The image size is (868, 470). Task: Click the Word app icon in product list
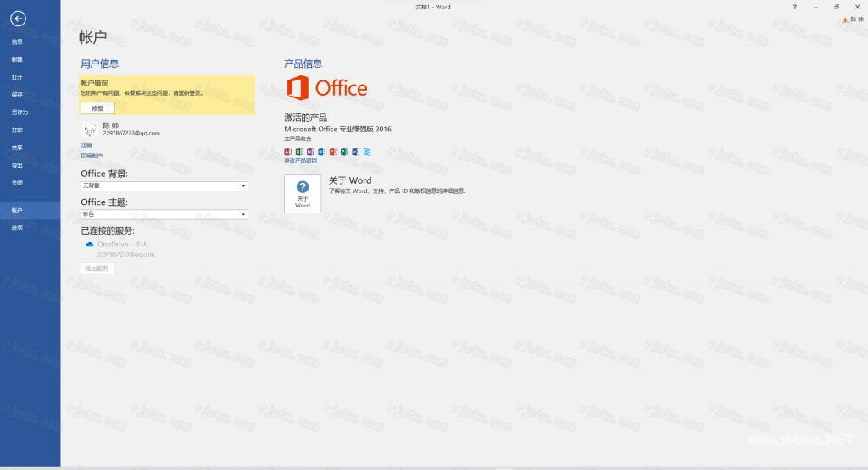coord(355,152)
